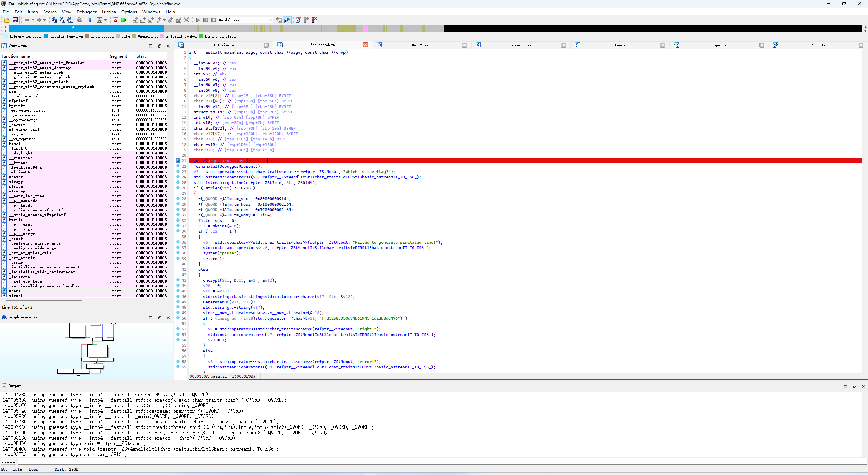868x475 pixels.
Task: Convert to code with the CODE icon
Action: 135,20
